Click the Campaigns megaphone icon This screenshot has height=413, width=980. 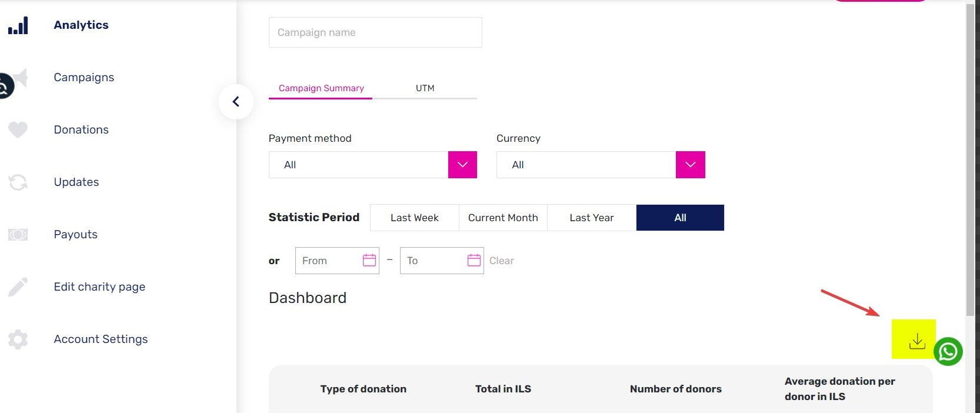coord(21,78)
